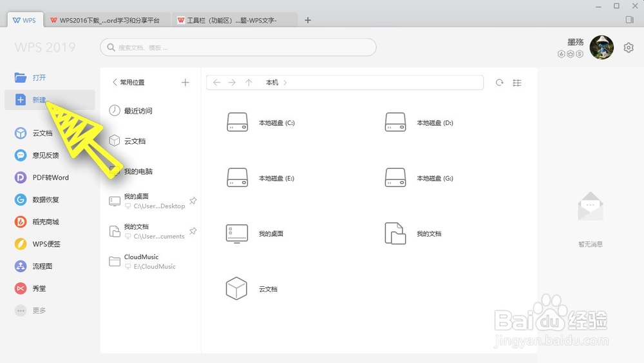Add a new tab with plus button
The height and width of the screenshot is (363, 644).
click(308, 20)
